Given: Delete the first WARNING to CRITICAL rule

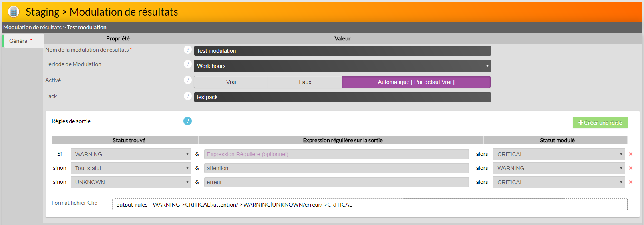Looking at the screenshot, I should point(631,154).
